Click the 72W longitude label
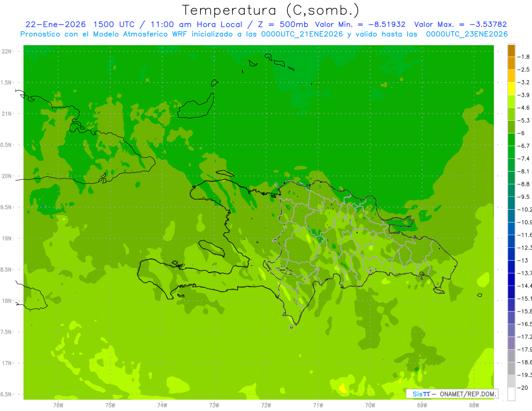The image size is (532, 411). (x=266, y=405)
